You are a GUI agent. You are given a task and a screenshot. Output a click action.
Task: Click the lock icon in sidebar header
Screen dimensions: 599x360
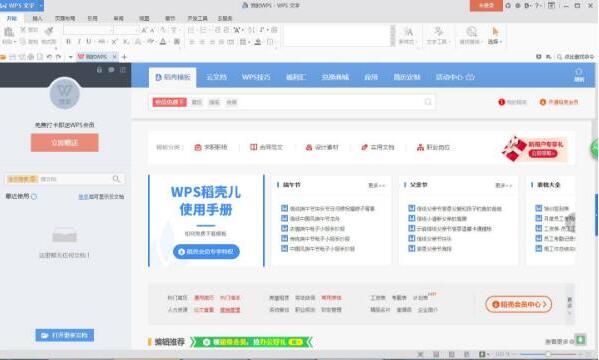[99, 70]
